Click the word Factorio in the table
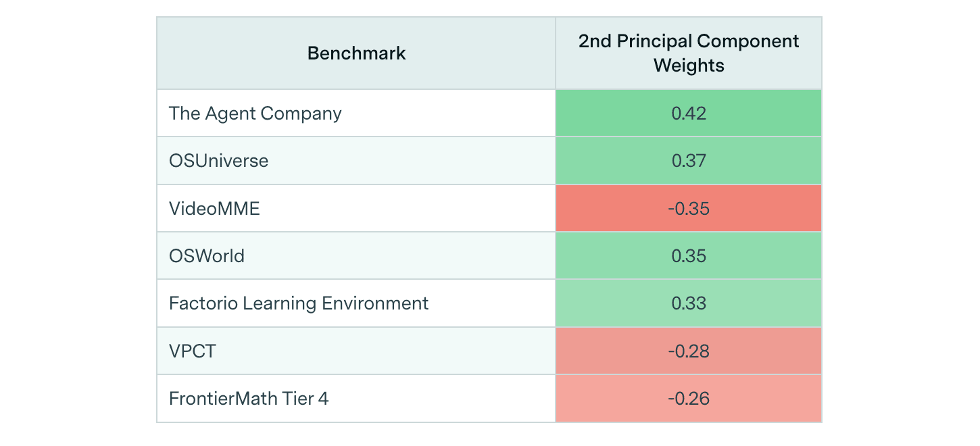Screen dimensions: 980x446 [199, 303]
